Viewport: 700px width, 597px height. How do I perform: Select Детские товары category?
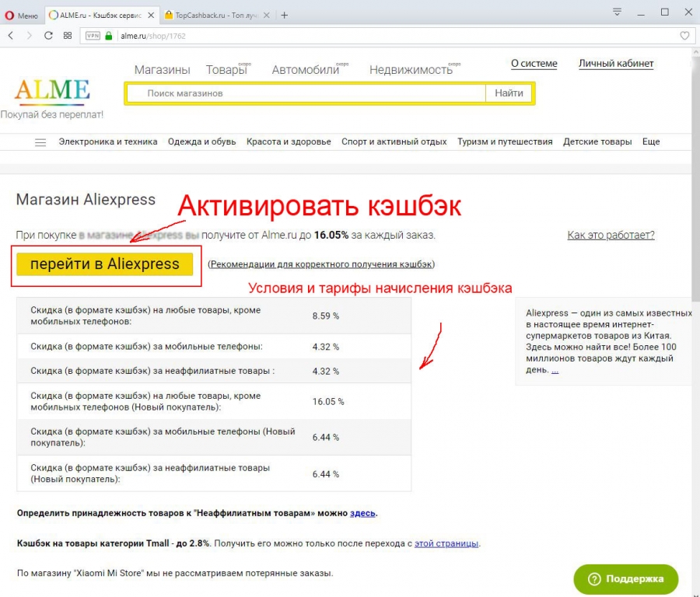[x=597, y=142]
